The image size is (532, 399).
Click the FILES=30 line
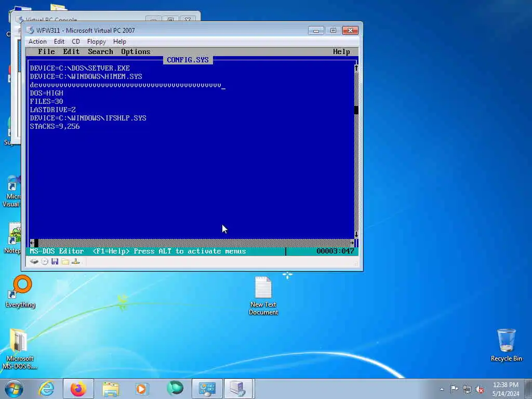(x=46, y=101)
